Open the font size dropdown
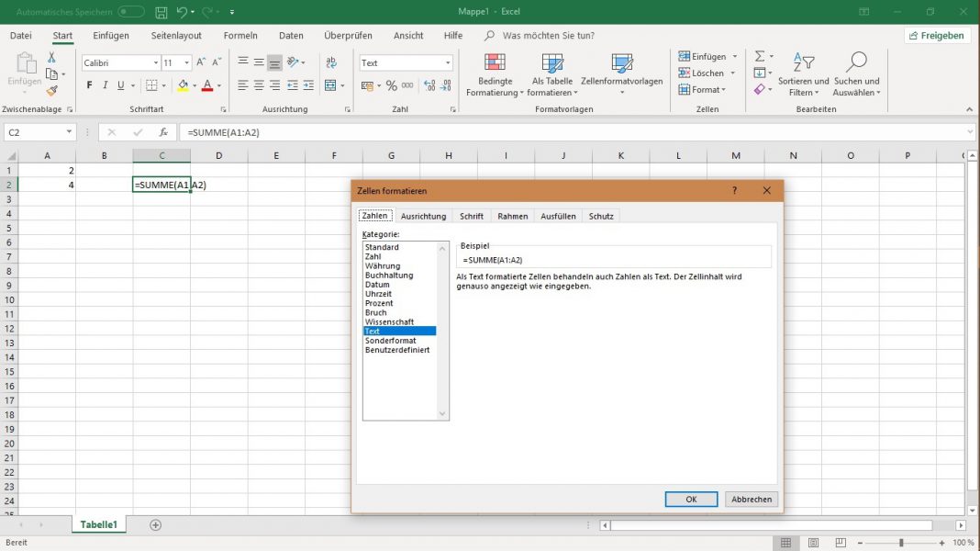This screenshot has width=980, height=551. click(x=186, y=62)
